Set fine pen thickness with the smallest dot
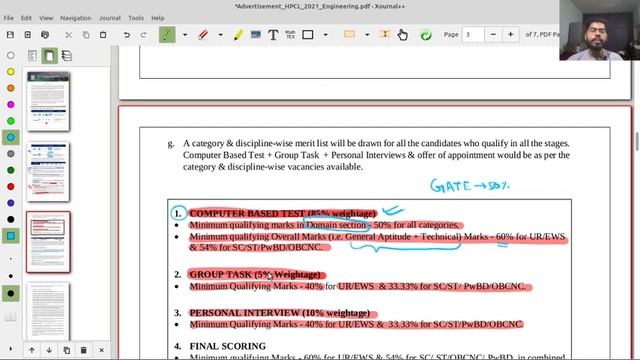640x360 pixels. click(11, 259)
